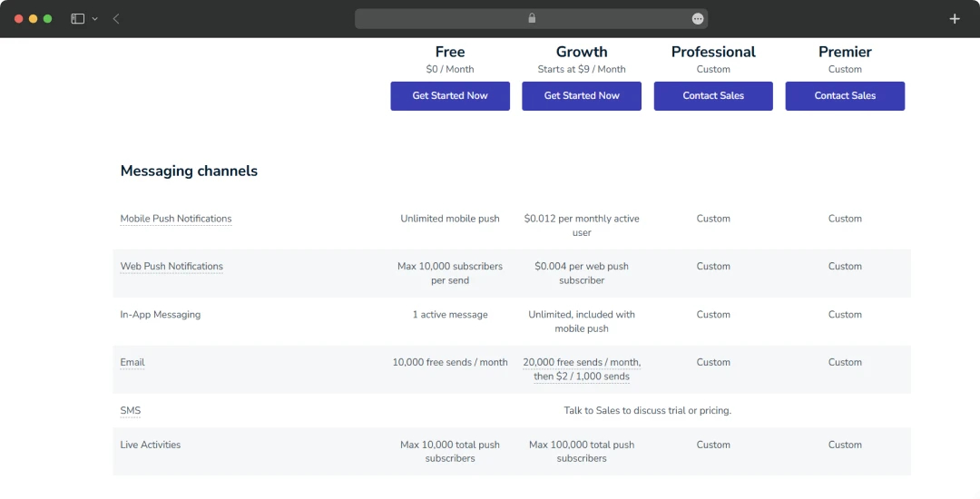Viewport: 980px width, 499px height.
Task: Click Unlimited mobile push cell
Action: (x=450, y=219)
